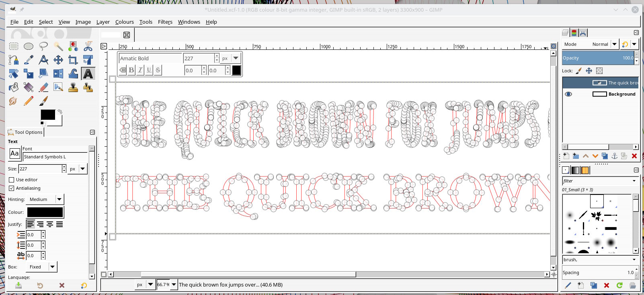Open the status bar px unit dropdown
644x295 pixels.
coord(145,285)
